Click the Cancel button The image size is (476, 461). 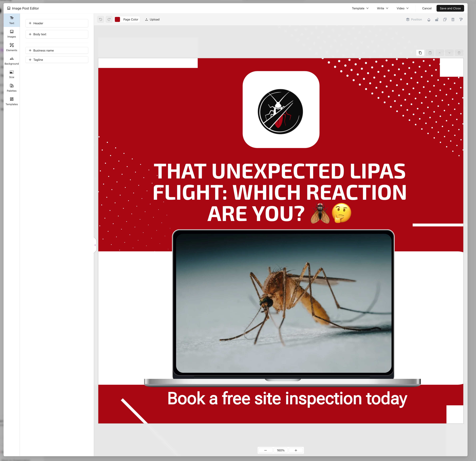[x=427, y=8]
